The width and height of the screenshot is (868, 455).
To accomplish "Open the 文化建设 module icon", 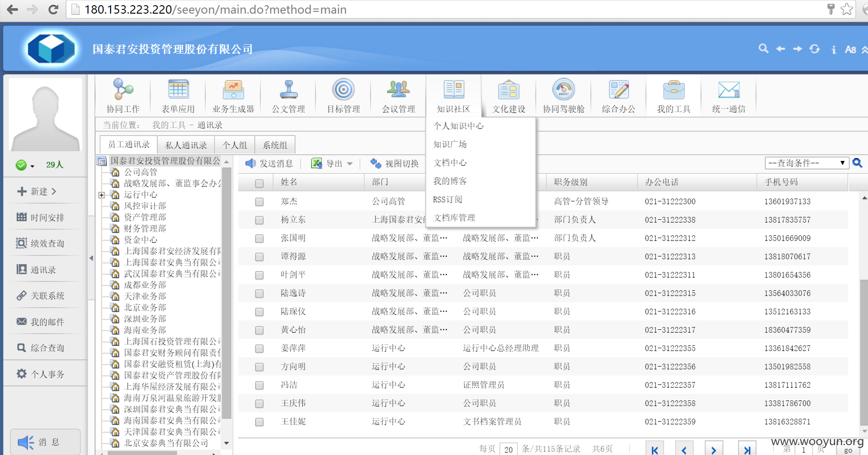I will (x=509, y=89).
